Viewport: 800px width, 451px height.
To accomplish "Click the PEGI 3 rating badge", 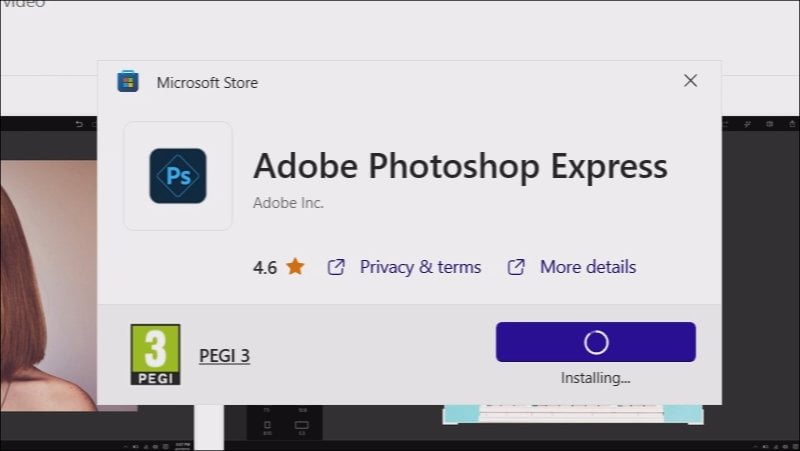I will [156, 355].
